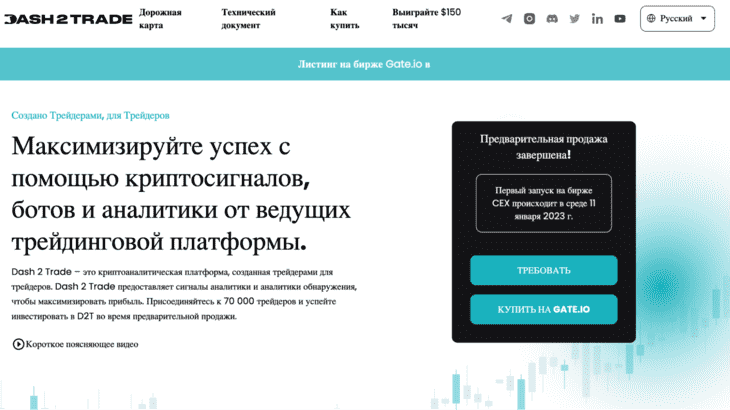This screenshot has height=410, width=730.
Task: Click the 'Первый запуск на бирже CEX' notice box
Action: pyautogui.click(x=544, y=203)
